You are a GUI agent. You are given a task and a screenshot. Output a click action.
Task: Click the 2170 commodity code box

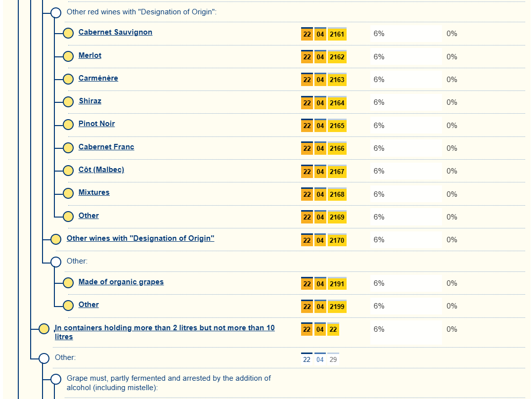tap(337, 240)
